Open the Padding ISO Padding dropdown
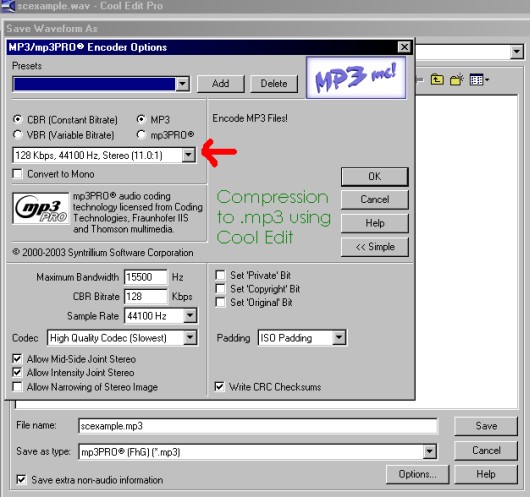The height and width of the screenshot is (497, 530). tap(339, 337)
